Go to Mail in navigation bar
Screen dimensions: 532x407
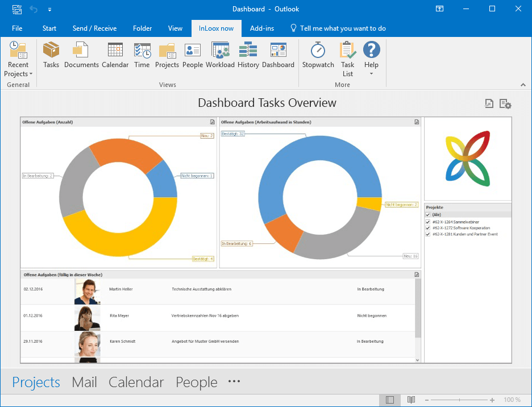(84, 382)
